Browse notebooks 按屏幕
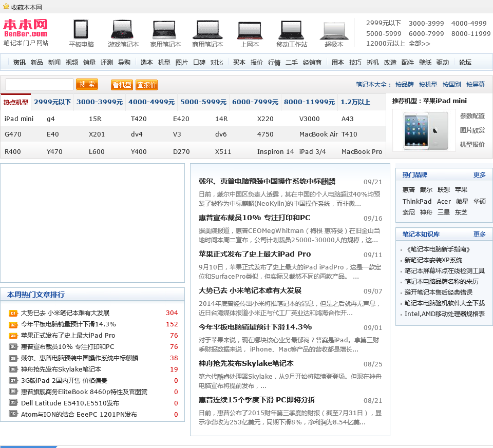Image resolution: width=493 pixels, height=448 pixels. click(476, 85)
